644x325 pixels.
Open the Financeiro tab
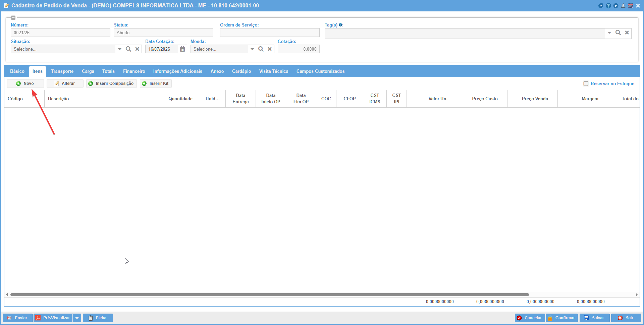tap(134, 71)
